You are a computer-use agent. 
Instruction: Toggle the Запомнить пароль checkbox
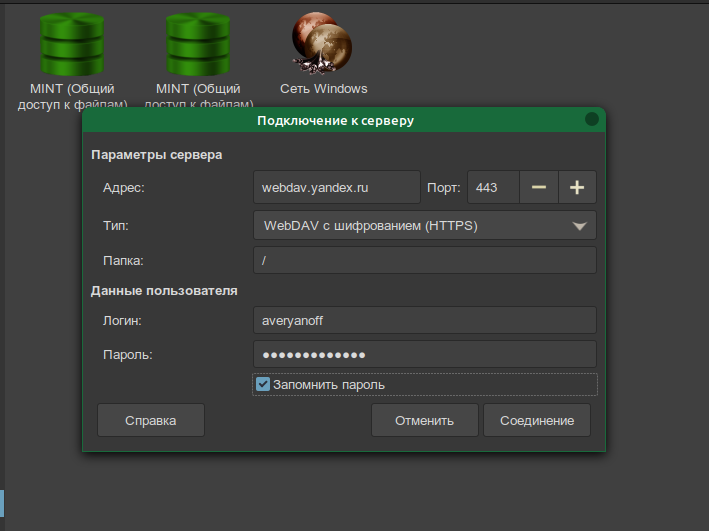point(263,384)
